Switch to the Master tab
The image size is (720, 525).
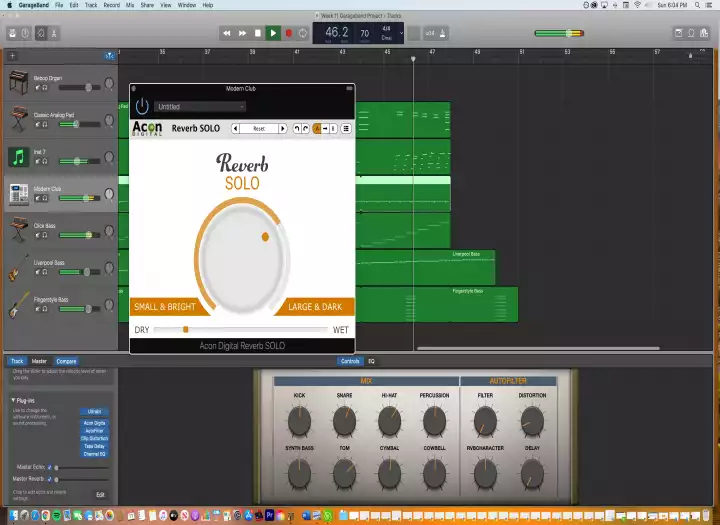coord(39,361)
